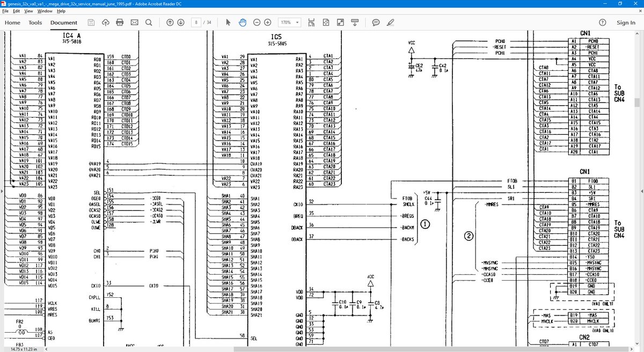The image size is (644, 352).
Task: Switch to the Home tab
Action: 12,23
